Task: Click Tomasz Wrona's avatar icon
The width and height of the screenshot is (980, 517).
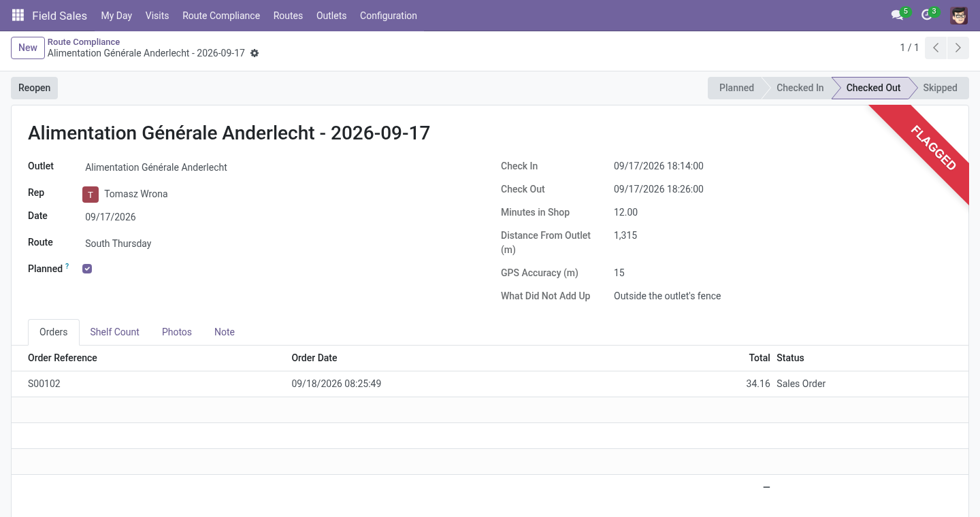Action: 91,195
